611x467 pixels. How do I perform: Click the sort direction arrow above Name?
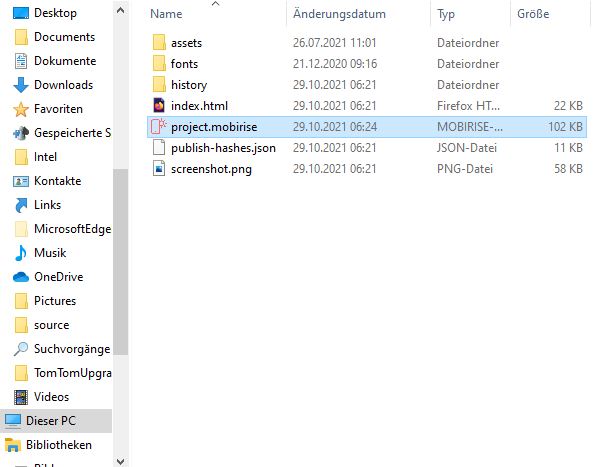pos(215,4)
